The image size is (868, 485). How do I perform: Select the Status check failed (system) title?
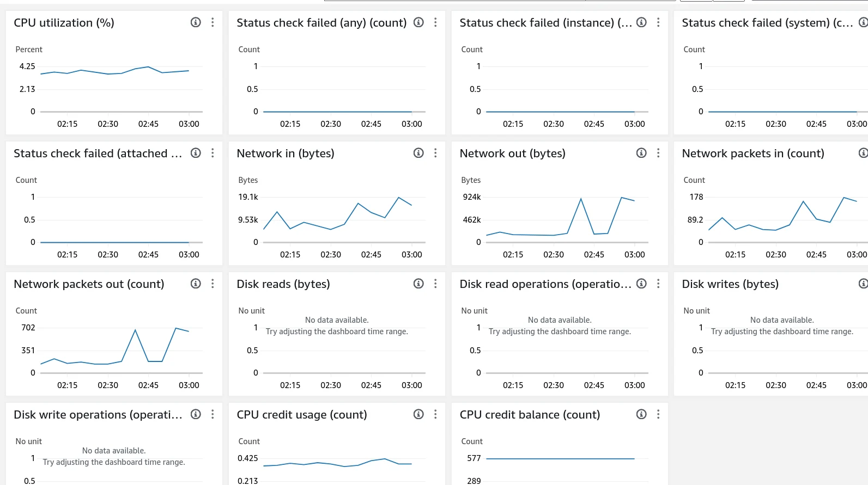(767, 23)
